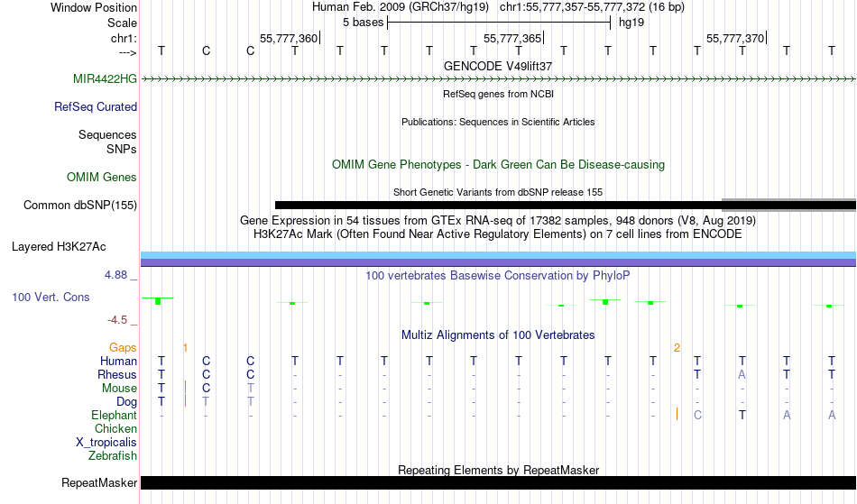Viewport: 857px width, 504px height.
Task: Click the Mouse row's C base
Action: point(206,389)
